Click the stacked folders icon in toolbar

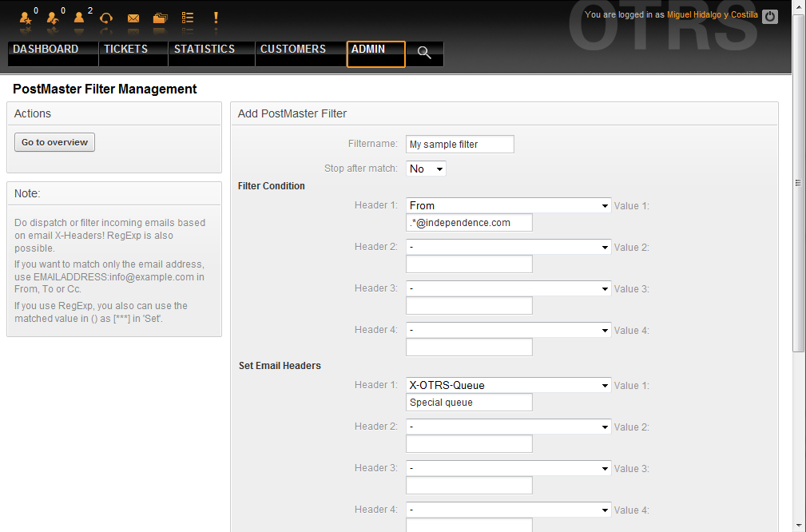(x=161, y=18)
